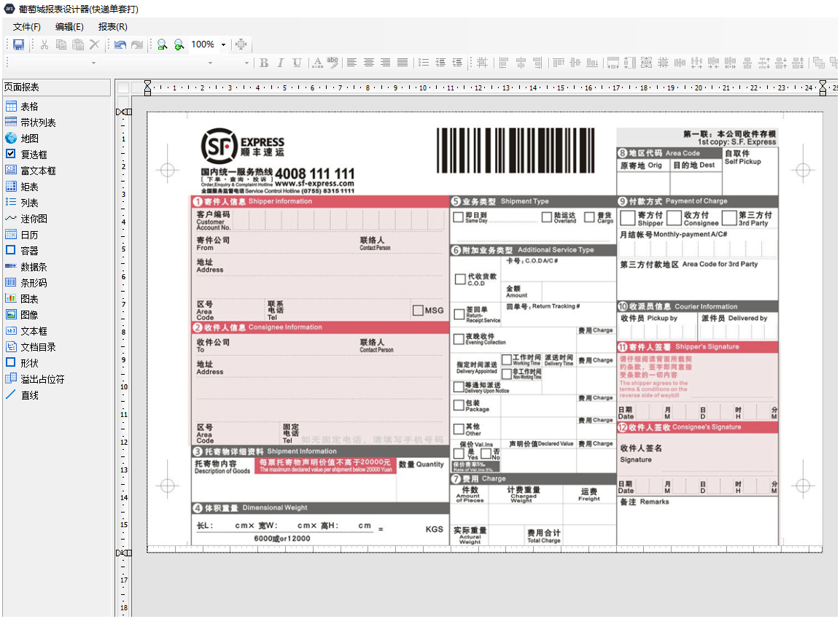The width and height of the screenshot is (840, 619).
Task: Copy the selection using the toolbar icon
Action: 61,44
